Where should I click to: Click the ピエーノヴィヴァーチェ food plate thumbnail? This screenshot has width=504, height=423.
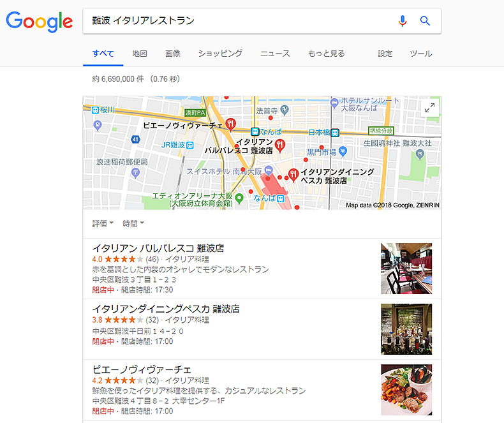(406, 390)
